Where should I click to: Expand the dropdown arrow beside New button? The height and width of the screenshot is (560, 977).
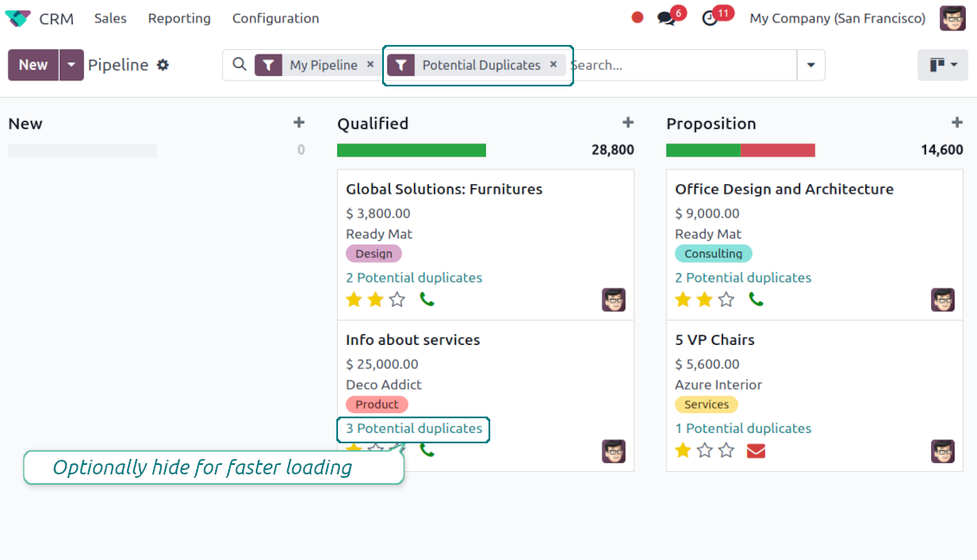(72, 65)
